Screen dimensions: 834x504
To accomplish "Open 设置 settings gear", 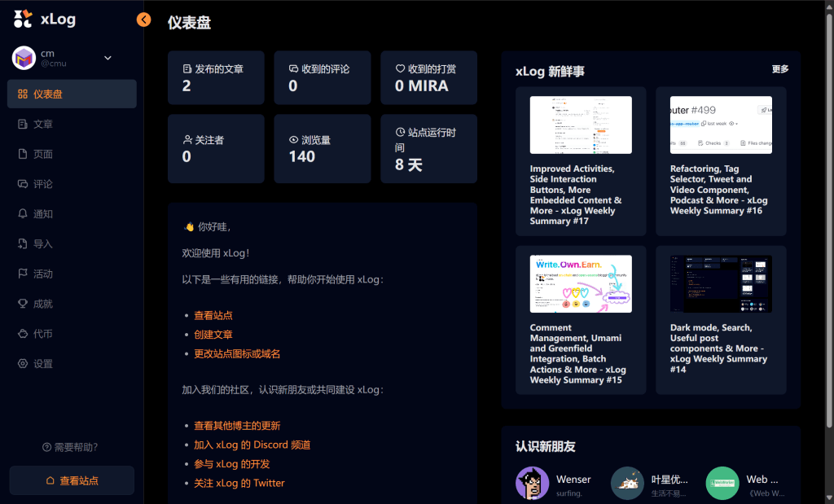I will (23, 364).
